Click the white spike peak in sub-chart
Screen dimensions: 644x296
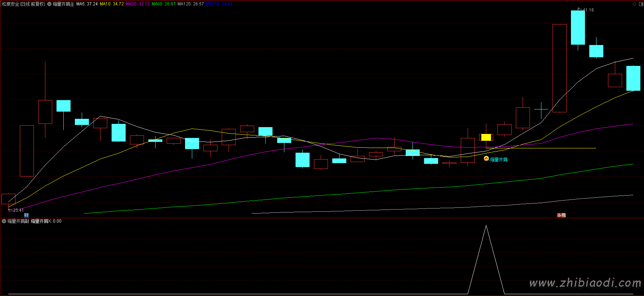coord(486,226)
